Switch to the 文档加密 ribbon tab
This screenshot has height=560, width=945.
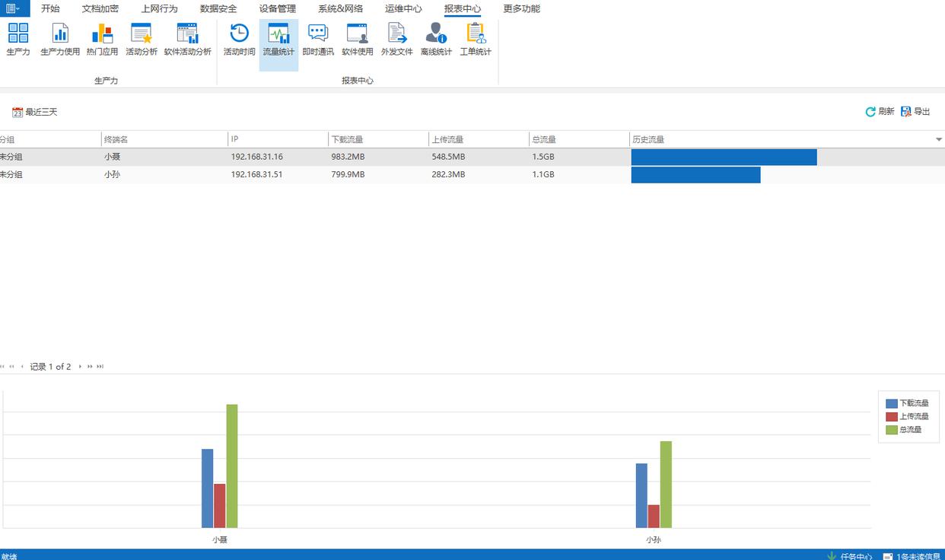(x=100, y=9)
